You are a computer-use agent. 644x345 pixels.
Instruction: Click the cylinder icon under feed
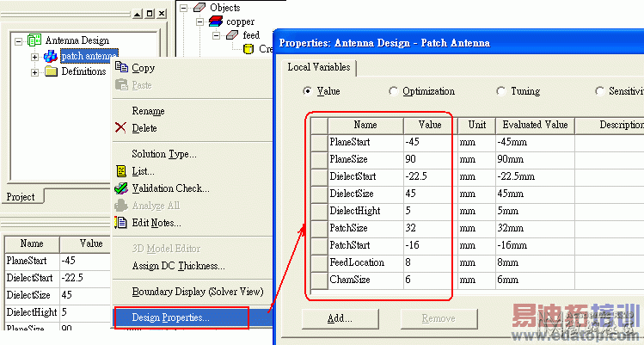(x=248, y=49)
